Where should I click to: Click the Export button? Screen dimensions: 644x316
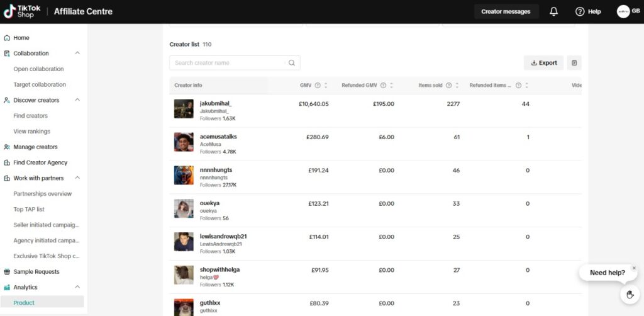click(x=544, y=63)
